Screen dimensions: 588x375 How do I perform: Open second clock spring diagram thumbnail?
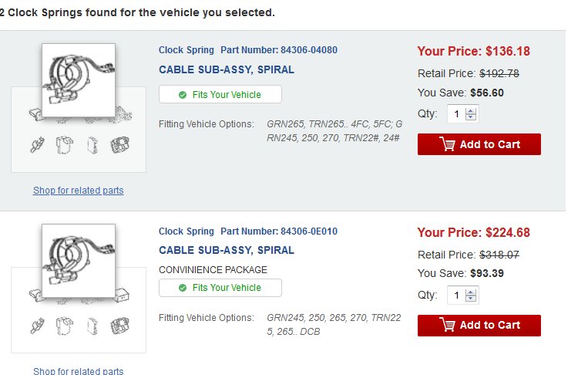pos(79,261)
